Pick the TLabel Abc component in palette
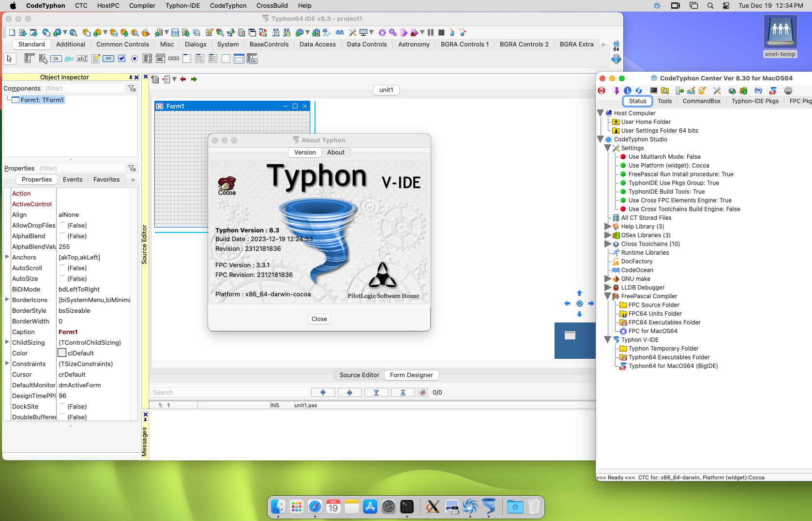The height and width of the screenshot is (521, 812). (x=69, y=59)
